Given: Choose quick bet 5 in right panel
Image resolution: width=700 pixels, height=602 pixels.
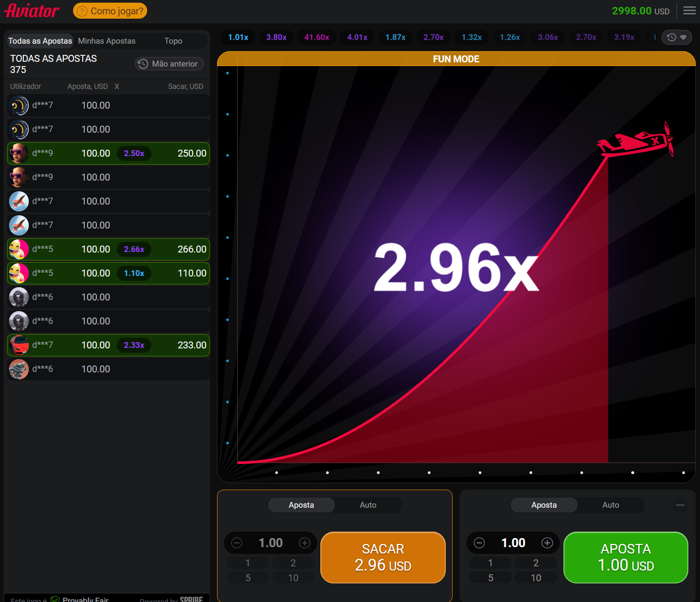Looking at the screenshot, I should point(490,578).
